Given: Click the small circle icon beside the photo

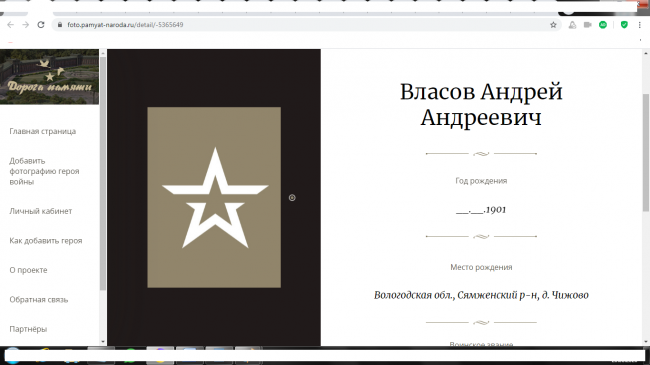Looking at the screenshot, I should pyautogui.click(x=292, y=198).
